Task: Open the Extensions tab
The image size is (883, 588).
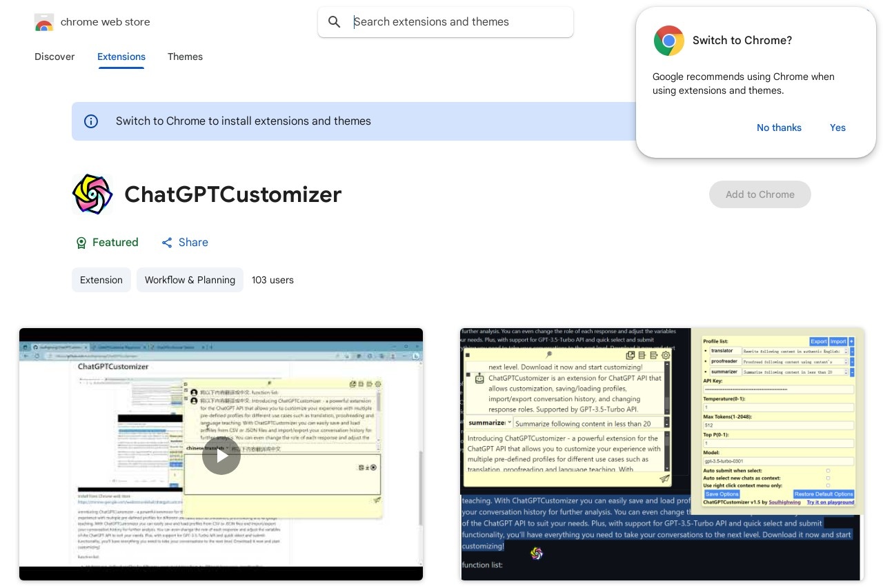Action: coord(121,57)
